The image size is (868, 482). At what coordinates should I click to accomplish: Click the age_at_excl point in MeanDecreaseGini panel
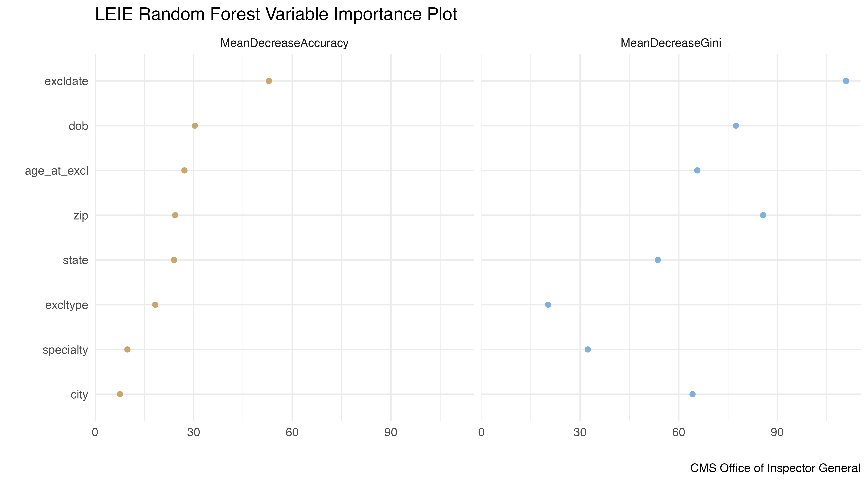(x=697, y=170)
